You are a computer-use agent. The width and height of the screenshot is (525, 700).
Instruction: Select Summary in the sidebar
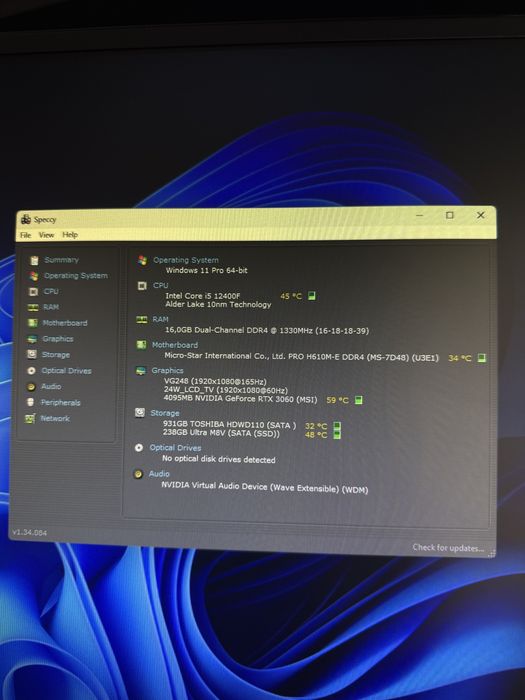point(61,260)
